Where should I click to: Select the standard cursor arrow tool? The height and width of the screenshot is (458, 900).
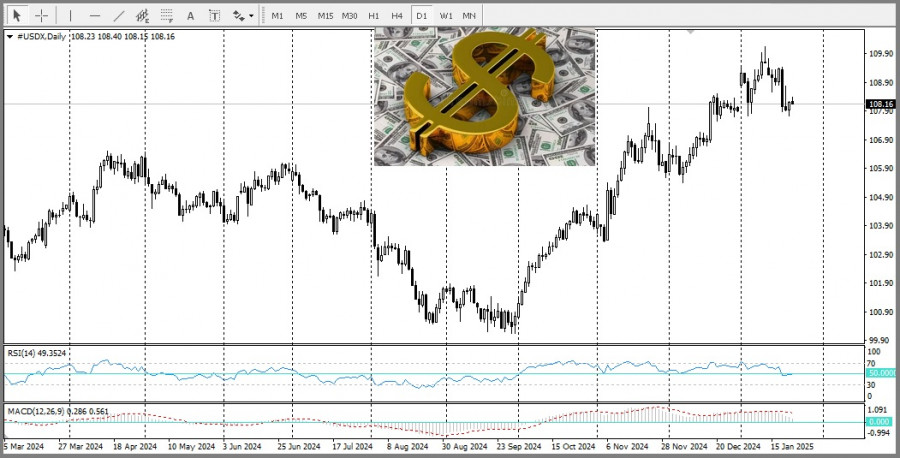click(x=17, y=15)
